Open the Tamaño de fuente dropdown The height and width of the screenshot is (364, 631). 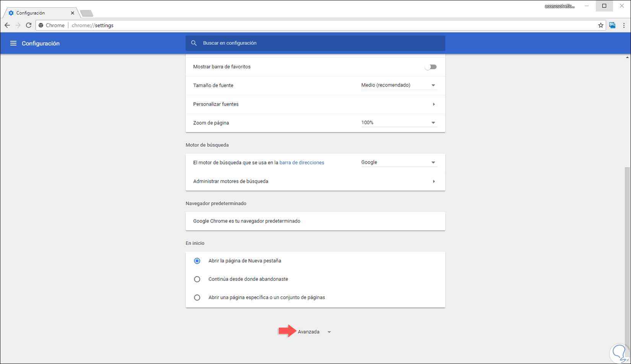pos(398,85)
